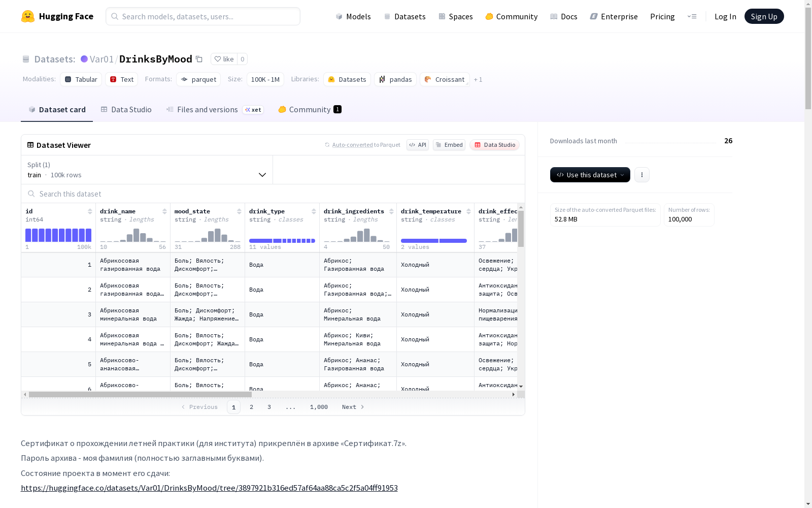This screenshot has width=812, height=508.
Task: Go to Spaces in the navigation
Action: 456,16
